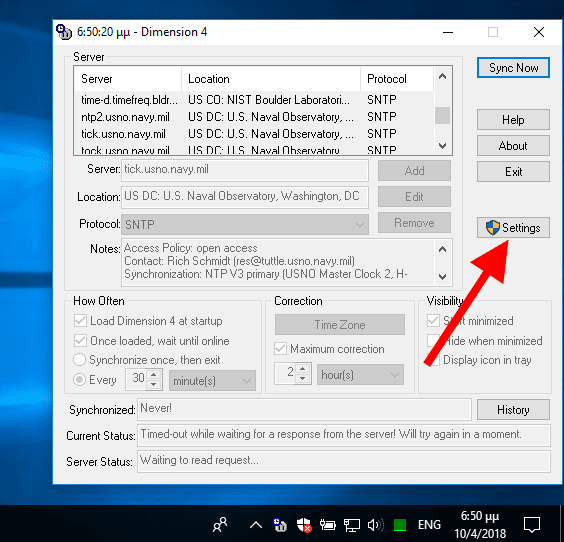Open the History button

pos(513,410)
